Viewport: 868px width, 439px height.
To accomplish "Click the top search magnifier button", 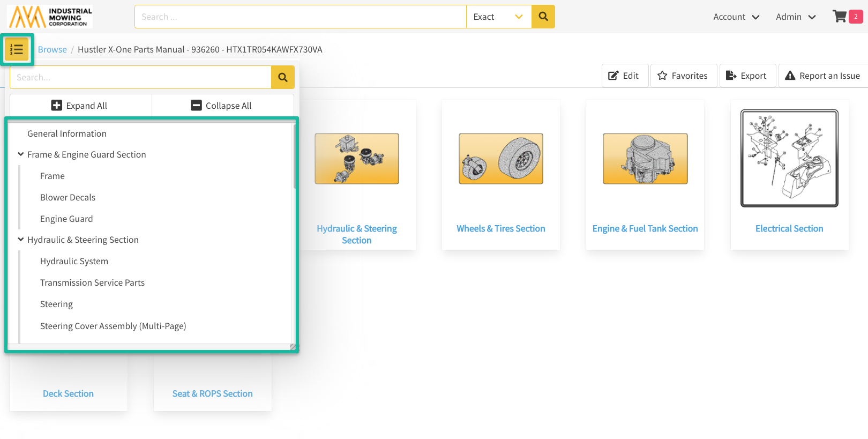I will [x=543, y=17].
